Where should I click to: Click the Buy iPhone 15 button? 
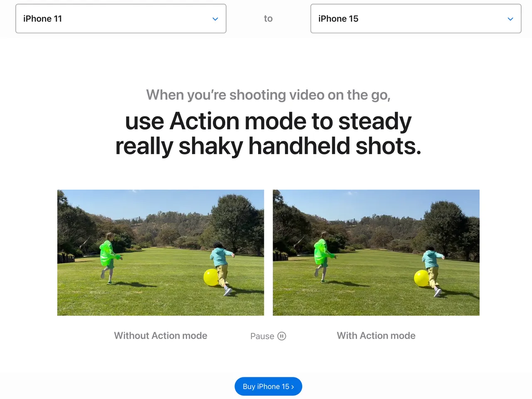[x=268, y=387]
